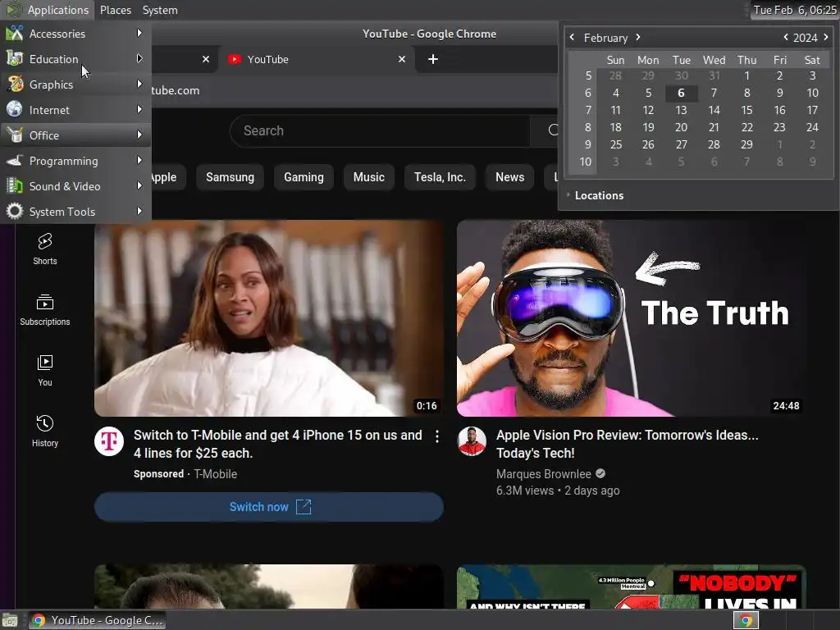
Task: Click the Programming category icon
Action: click(x=15, y=160)
